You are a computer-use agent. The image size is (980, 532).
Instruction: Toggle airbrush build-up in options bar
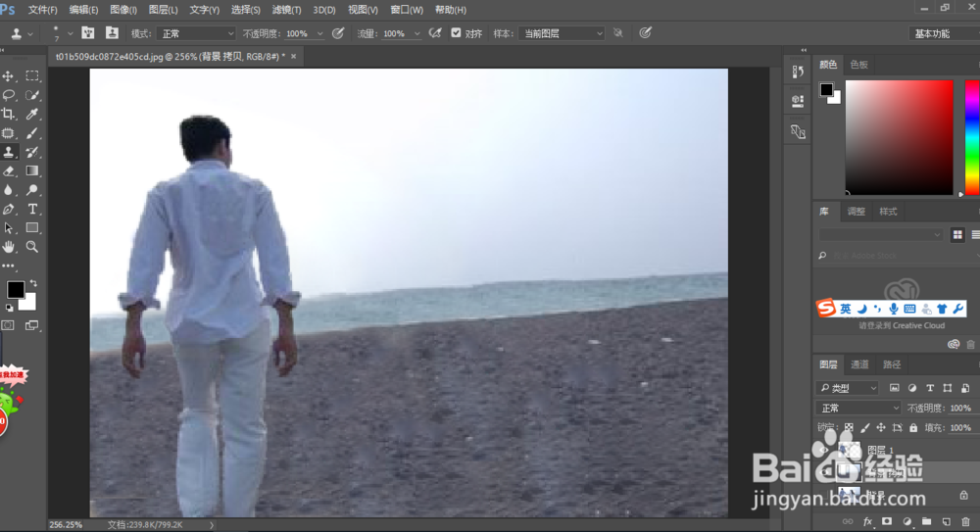(x=435, y=33)
